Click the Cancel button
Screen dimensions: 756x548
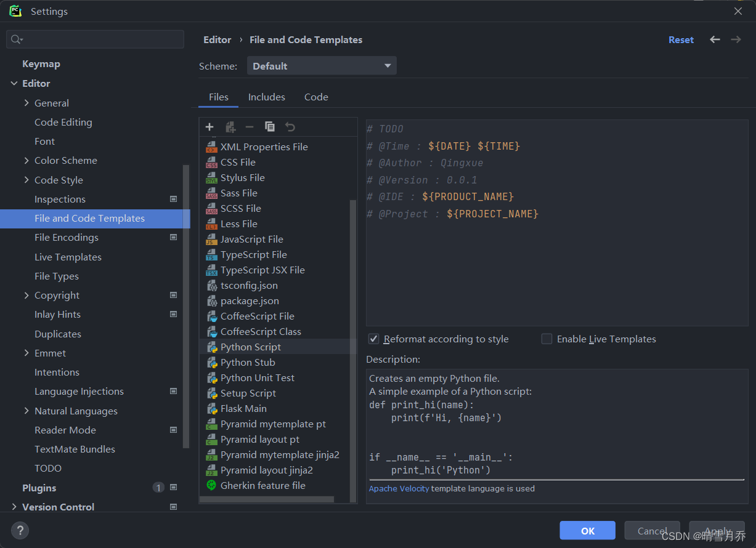pyautogui.click(x=652, y=531)
